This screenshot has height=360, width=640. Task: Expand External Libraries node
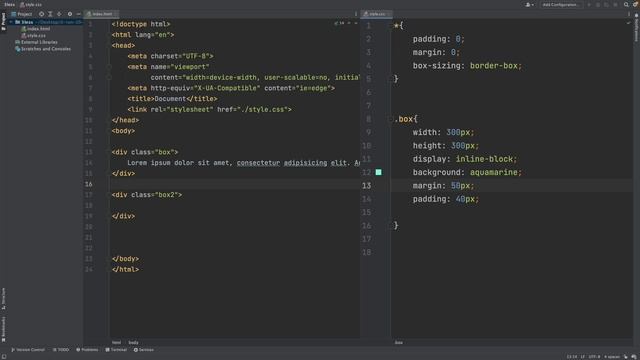pyautogui.click(x=36, y=42)
